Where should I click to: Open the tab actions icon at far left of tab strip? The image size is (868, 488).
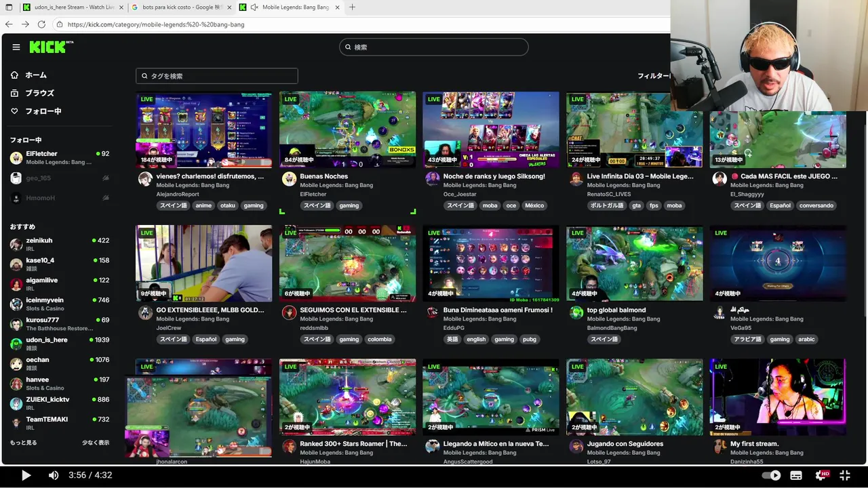9,7
